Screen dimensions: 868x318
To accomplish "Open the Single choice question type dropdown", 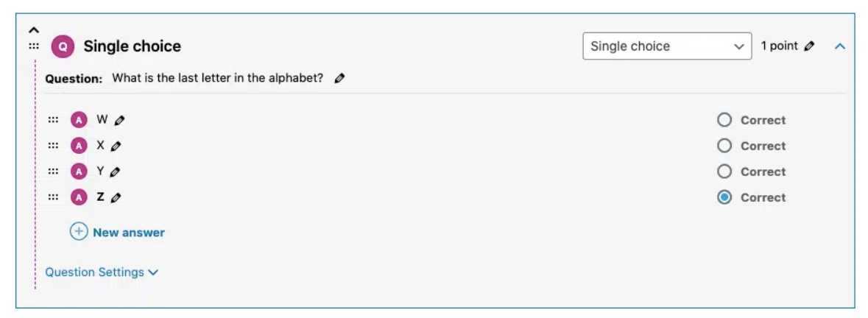I will (x=667, y=46).
